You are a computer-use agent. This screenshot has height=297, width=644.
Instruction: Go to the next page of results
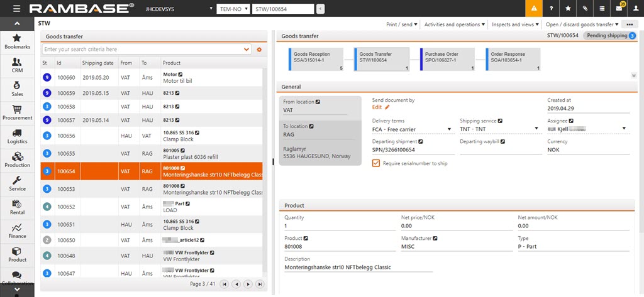(248, 284)
